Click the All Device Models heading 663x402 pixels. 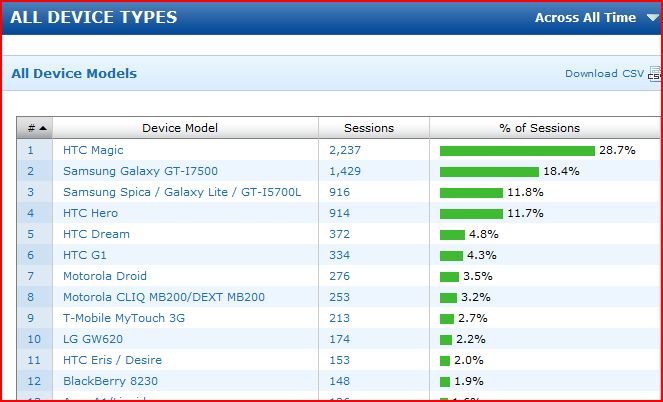[x=74, y=74]
